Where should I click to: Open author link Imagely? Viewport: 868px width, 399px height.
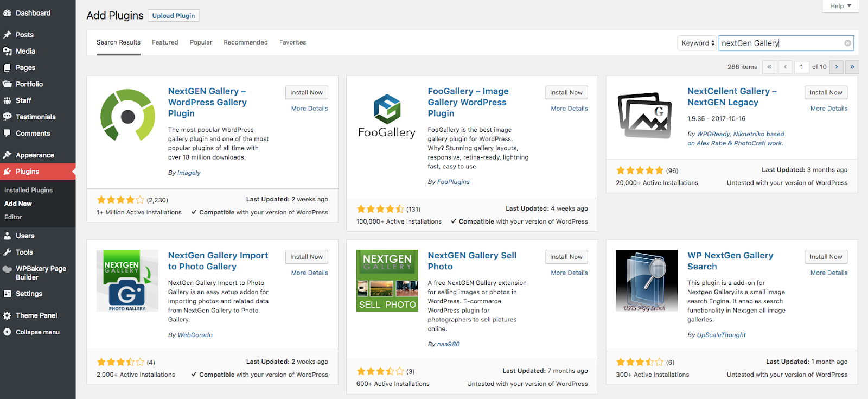coord(189,173)
